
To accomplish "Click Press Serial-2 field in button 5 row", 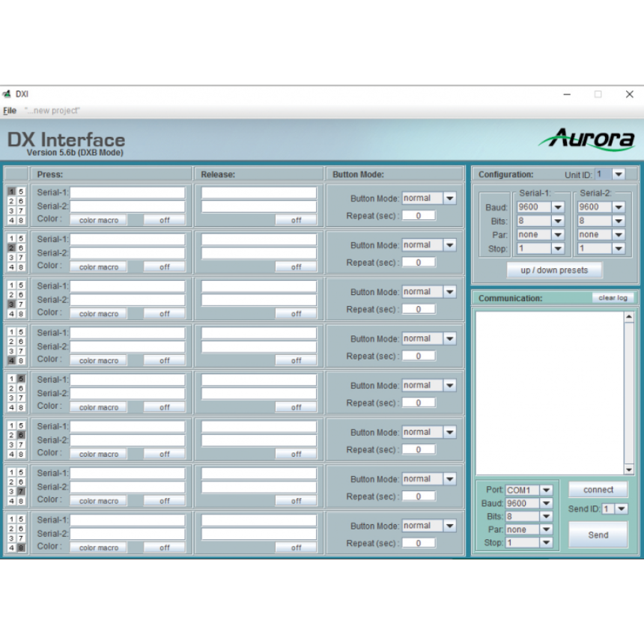I will [128, 393].
